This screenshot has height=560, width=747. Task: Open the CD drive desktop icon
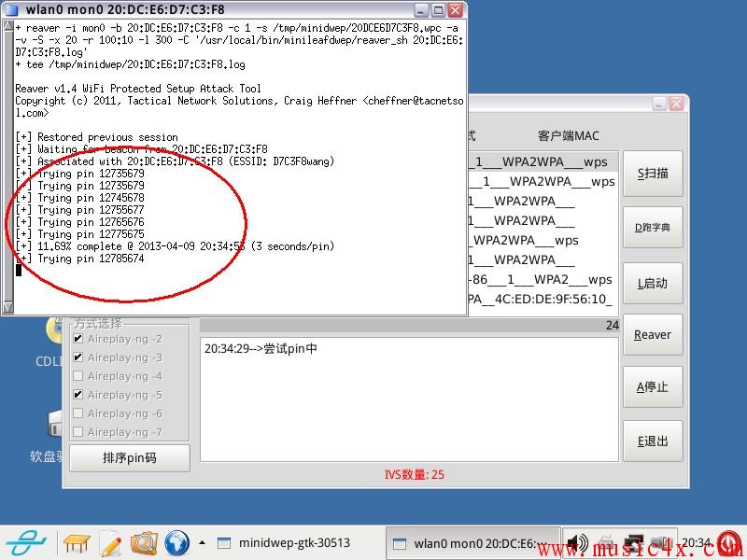(x=53, y=329)
